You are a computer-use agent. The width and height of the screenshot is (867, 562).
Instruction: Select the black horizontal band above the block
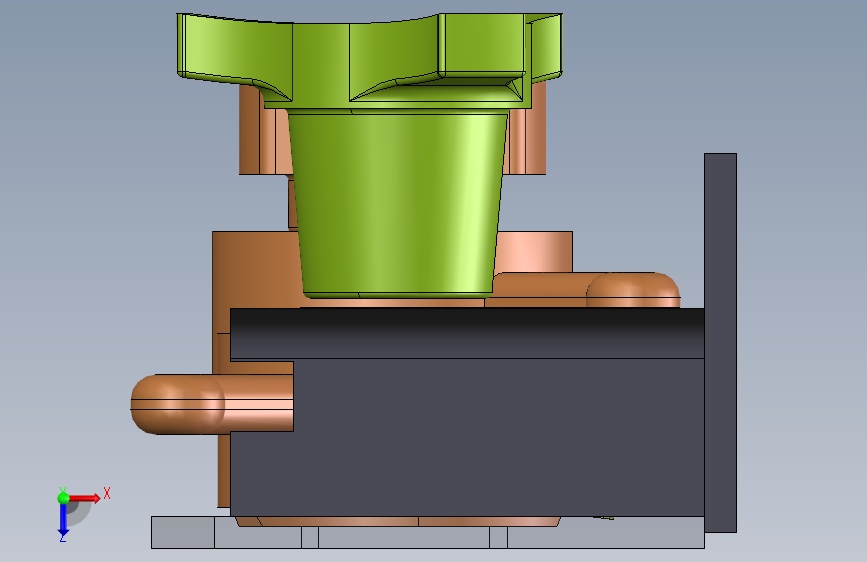point(467,334)
